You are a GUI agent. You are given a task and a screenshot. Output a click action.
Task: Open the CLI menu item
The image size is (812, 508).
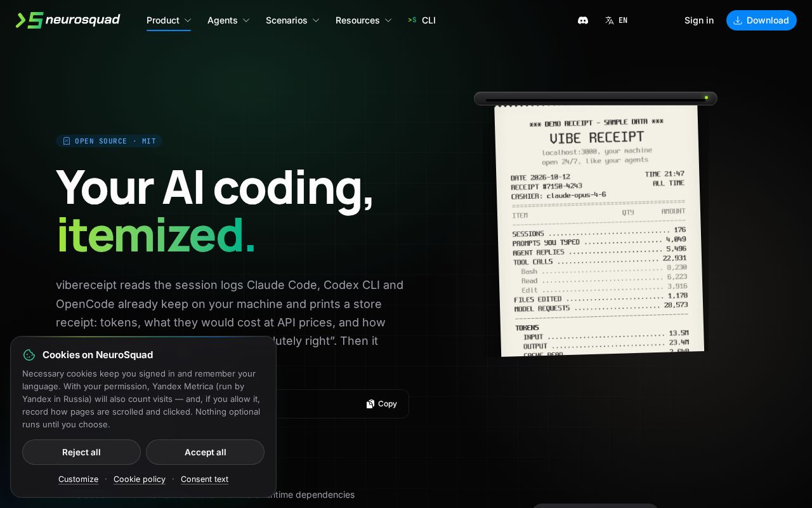[x=422, y=20]
